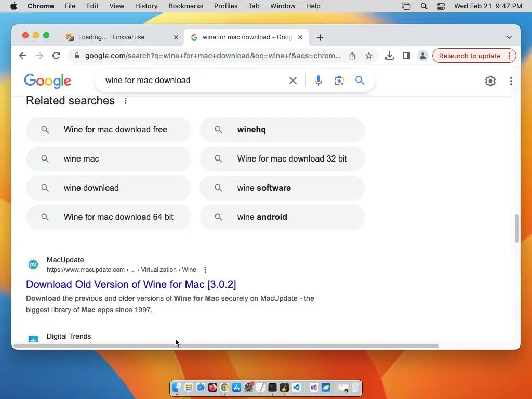Open Finder in the Dock
The width and height of the screenshot is (532, 399).
pos(177,387)
